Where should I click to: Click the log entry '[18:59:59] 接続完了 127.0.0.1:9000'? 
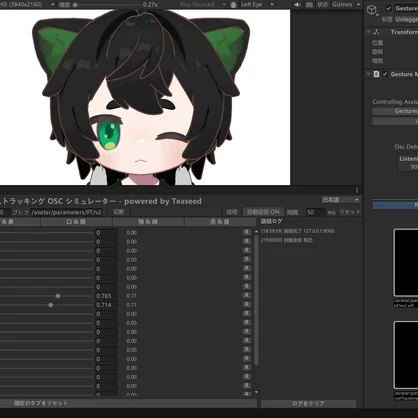(x=297, y=231)
